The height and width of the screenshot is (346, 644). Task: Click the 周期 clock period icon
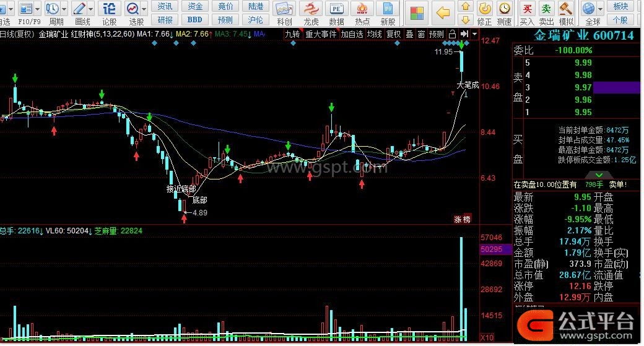(53, 8)
